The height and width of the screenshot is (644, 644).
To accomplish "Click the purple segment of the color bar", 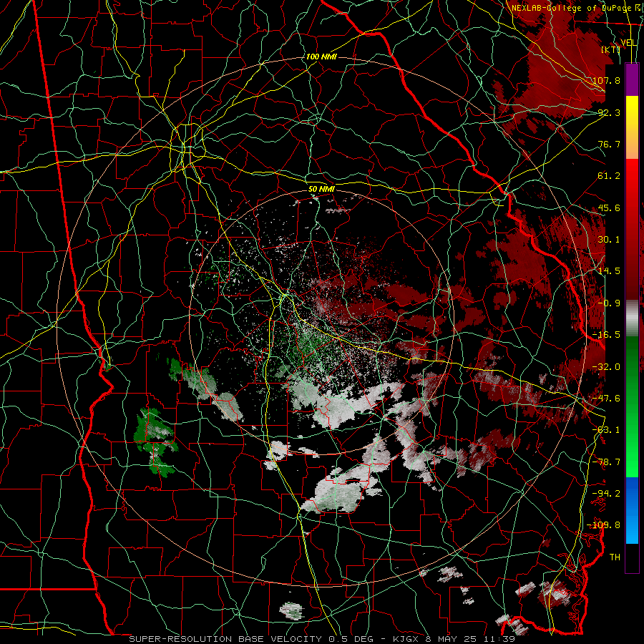I will tap(632, 79).
